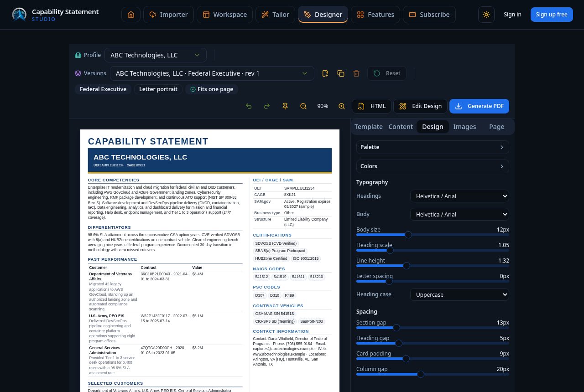Click the Sign up free button
This screenshot has height=392, width=584.
pos(552,15)
